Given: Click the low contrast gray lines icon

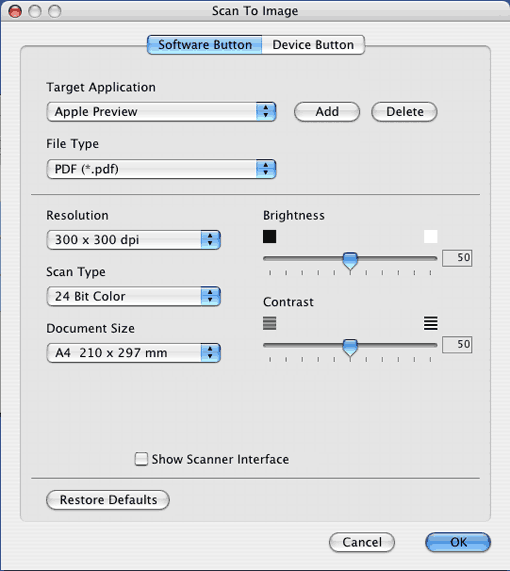Looking at the screenshot, I should (x=270, y=323).
